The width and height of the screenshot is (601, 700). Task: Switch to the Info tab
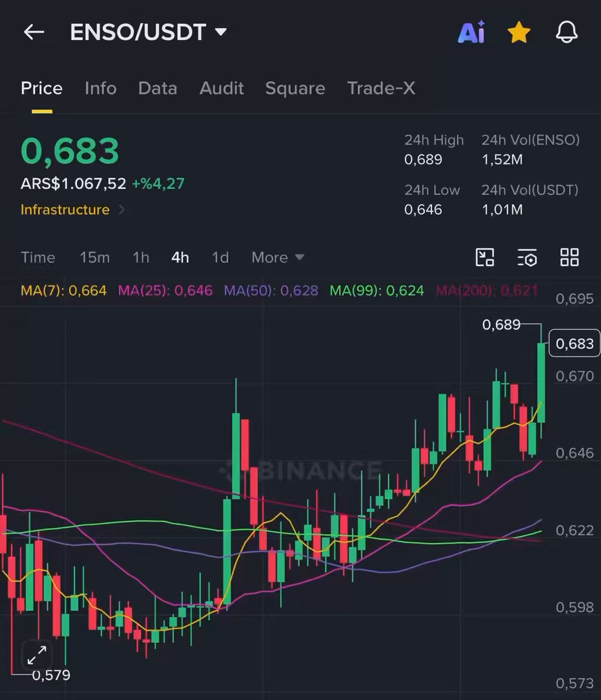(100, 88)
